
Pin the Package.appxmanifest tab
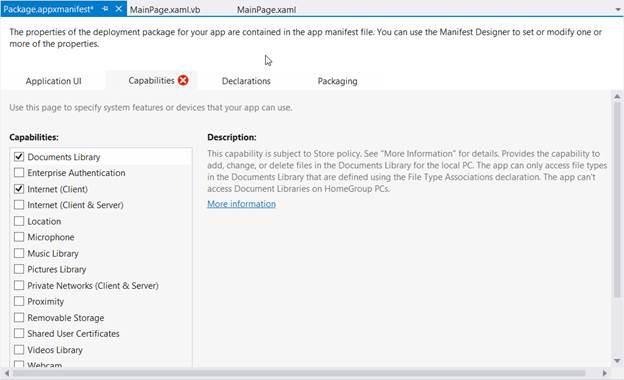[x=105, y=8]
